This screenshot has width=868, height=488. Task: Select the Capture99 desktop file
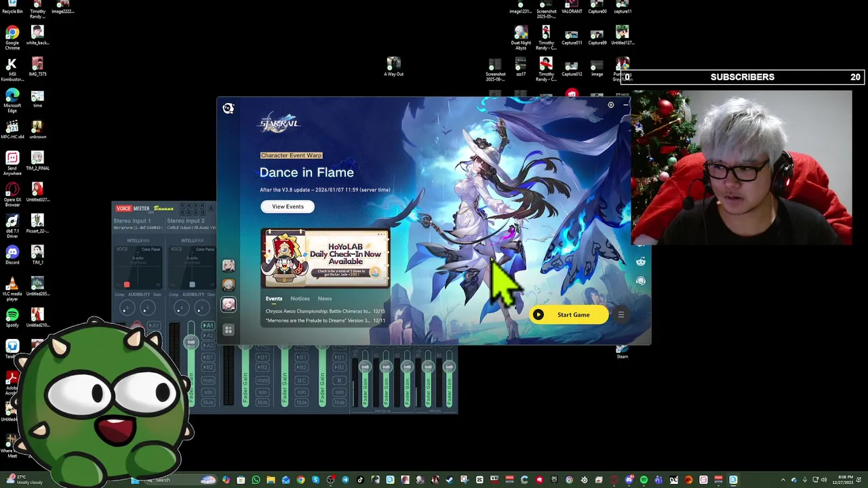[x=597, y=37]
